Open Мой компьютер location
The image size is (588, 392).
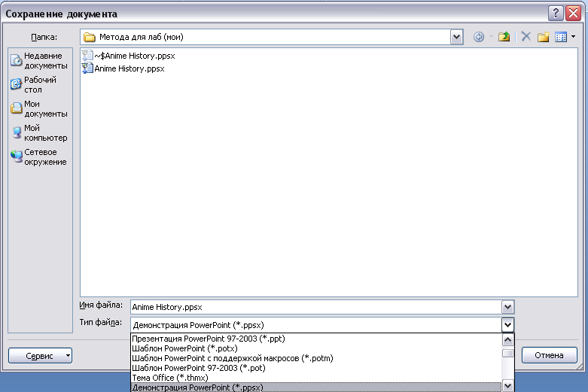pos(39,132)
